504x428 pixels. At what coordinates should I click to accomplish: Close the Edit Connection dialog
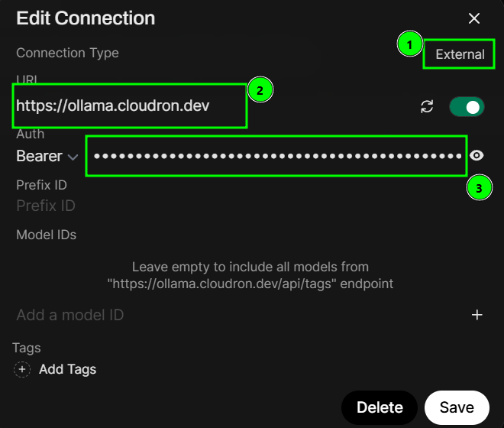click(x=474, y=18)
